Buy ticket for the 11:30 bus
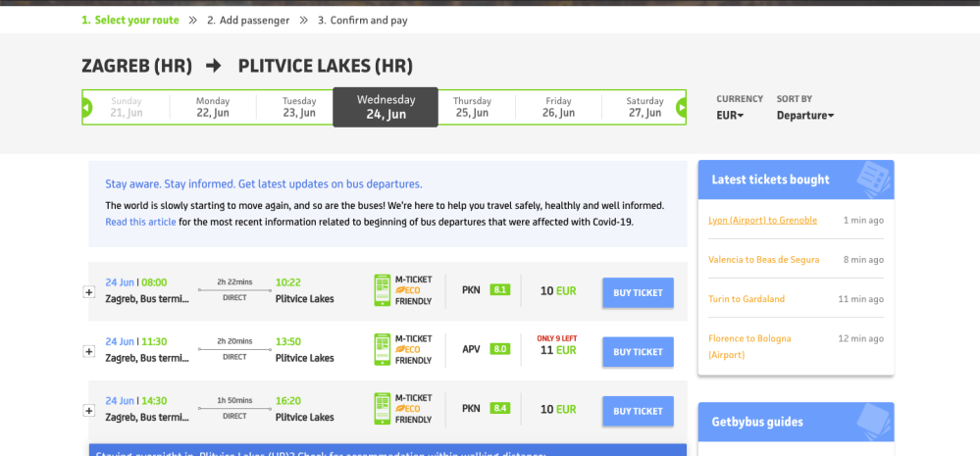This screenshot has width=980, height=456. click(x=638, y=351)
